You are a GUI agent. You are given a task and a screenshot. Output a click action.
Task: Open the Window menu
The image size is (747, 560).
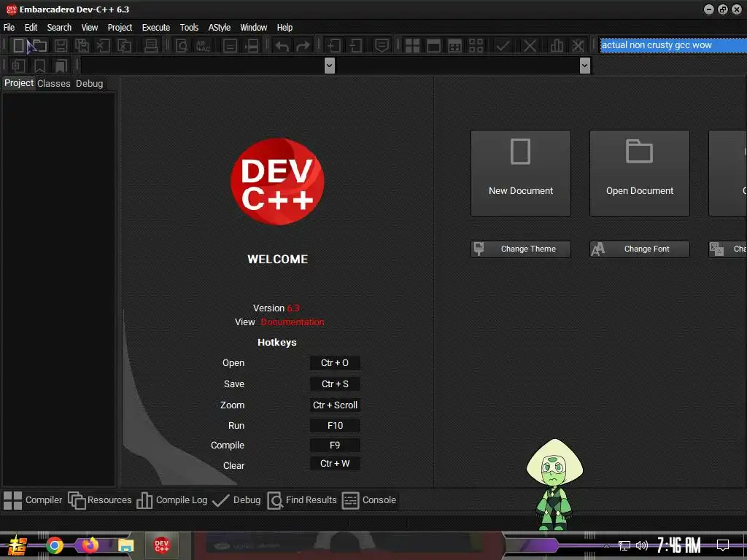point(253,28)
